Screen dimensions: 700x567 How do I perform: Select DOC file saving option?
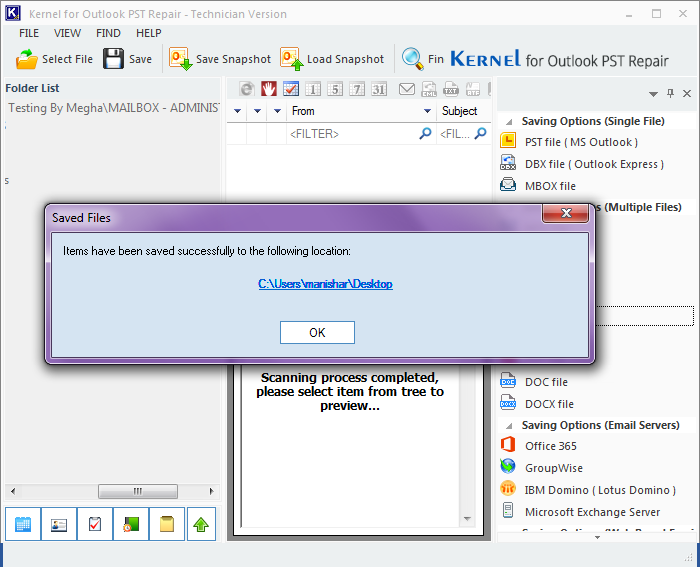546,382
